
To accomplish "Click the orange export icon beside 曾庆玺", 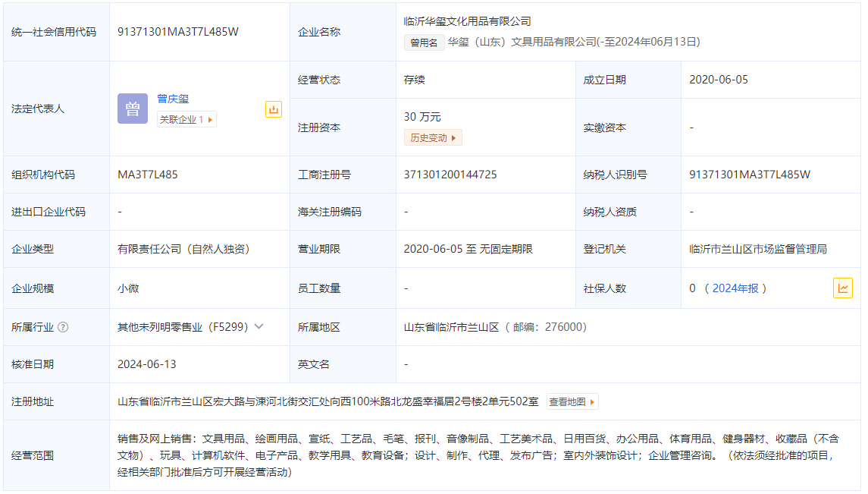I will [x=274, y=109].
